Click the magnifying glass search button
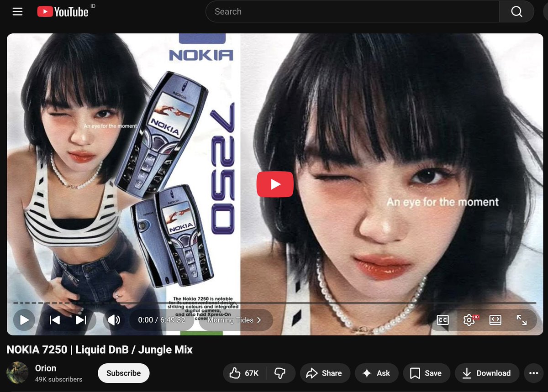The height and width of the screenshot is (392, 548). pos(516,11)
